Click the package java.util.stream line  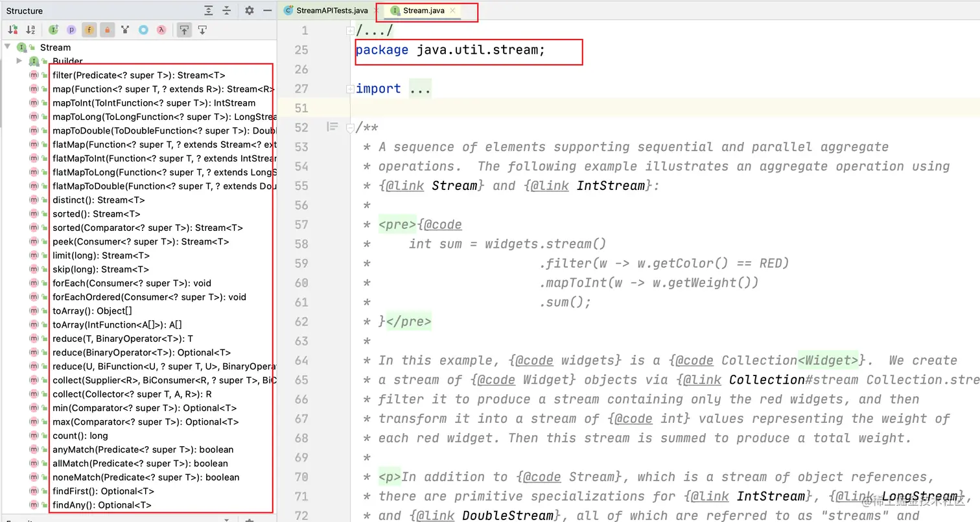450,50
